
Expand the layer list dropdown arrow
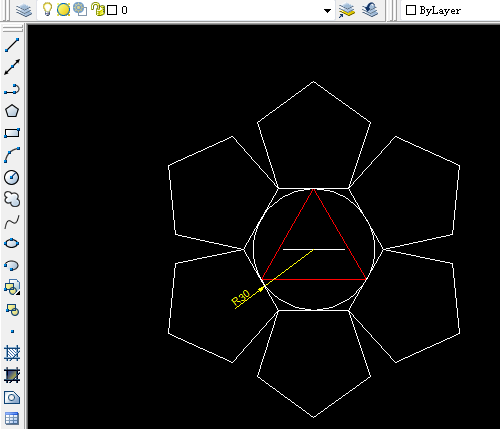[327, 11]
